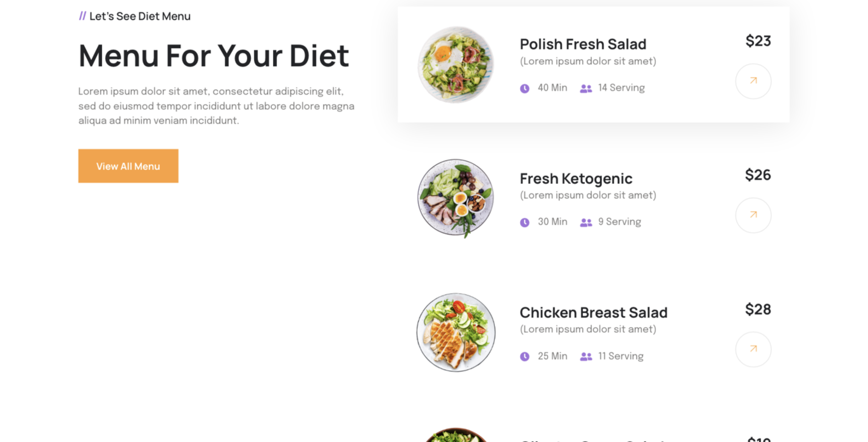Click clock icon beside 30 Min
868x442 pixels.
tap(525, 222)
